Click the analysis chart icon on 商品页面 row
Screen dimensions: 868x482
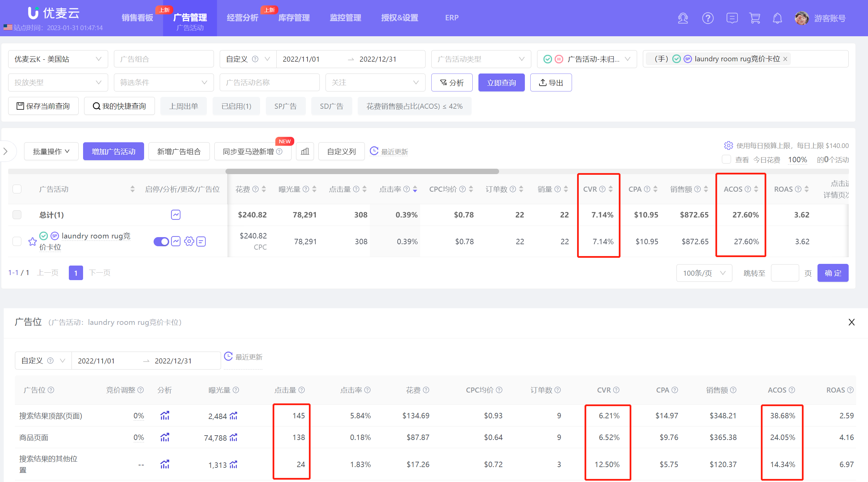tap(165, 437)
